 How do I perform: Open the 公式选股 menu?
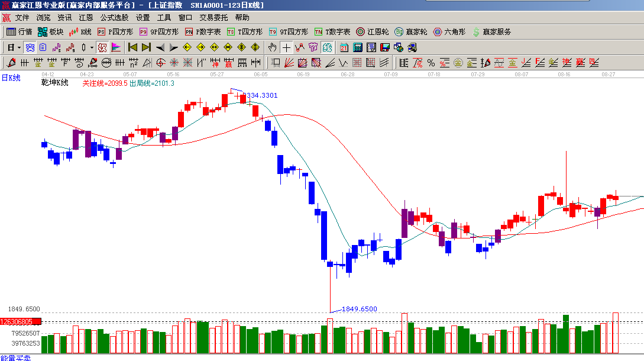(114, 18)
